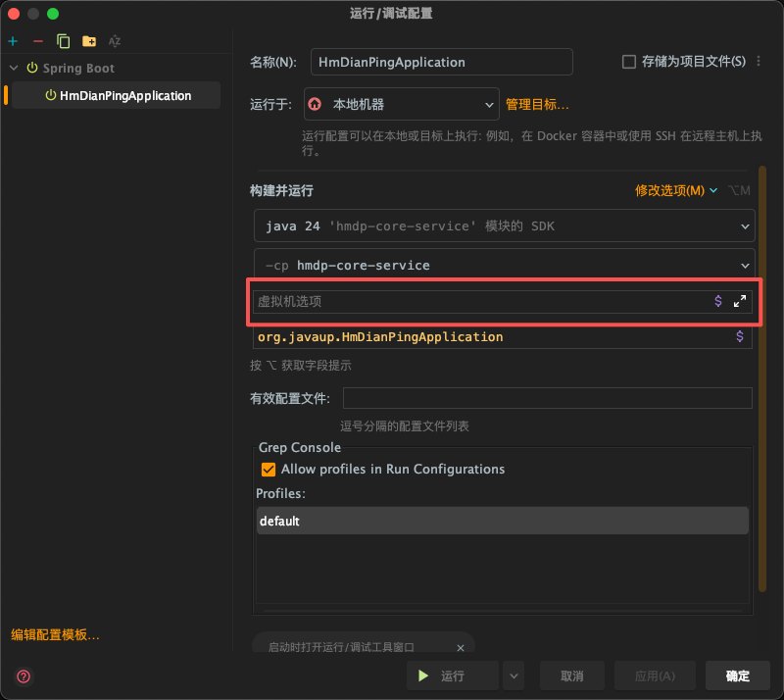Viewport: 784px width, 700px height.
Task: Enable the 存储为项目文件 checkbox
Action: click(627, 61)
